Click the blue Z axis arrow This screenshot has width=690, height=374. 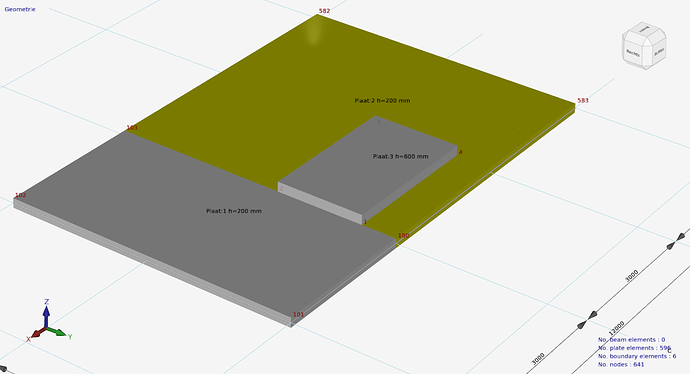click(46, 313)
